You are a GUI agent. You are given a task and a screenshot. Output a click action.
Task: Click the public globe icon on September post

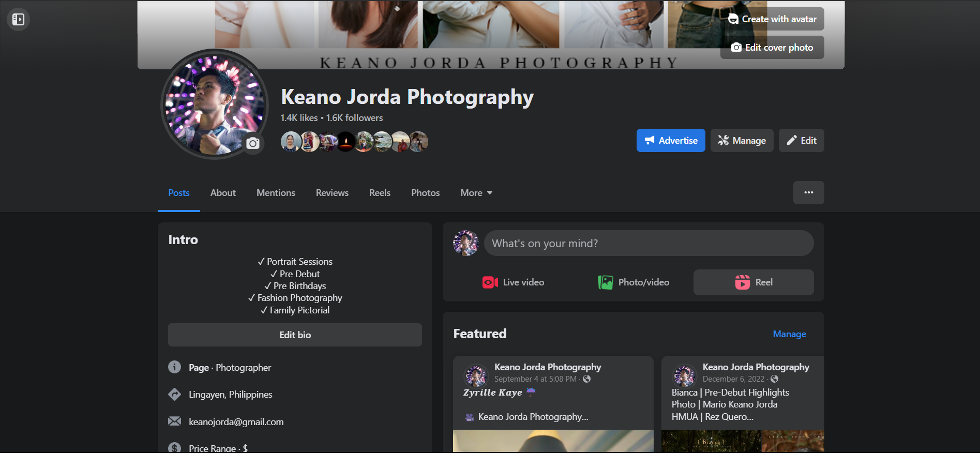pos(587,379)
